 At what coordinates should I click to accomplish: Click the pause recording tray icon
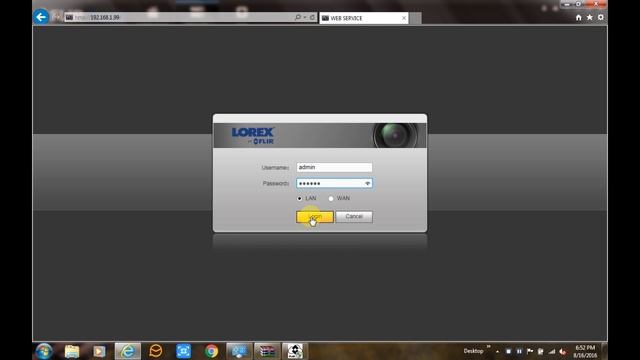coord(519,351)
